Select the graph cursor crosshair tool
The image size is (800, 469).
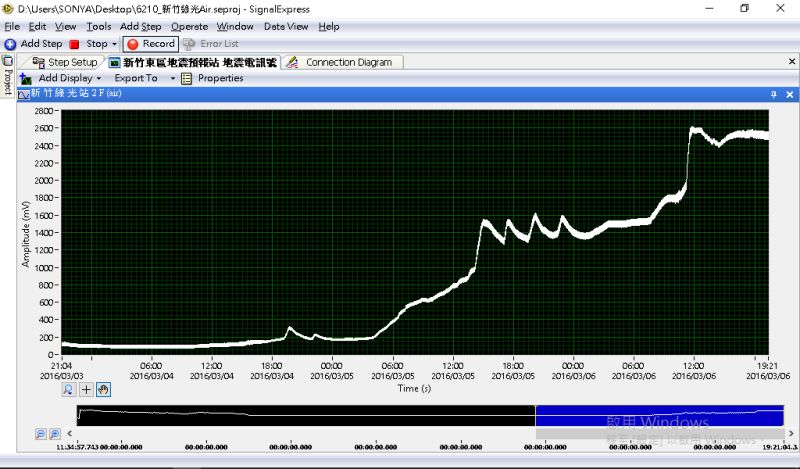[x=86, y=390]
